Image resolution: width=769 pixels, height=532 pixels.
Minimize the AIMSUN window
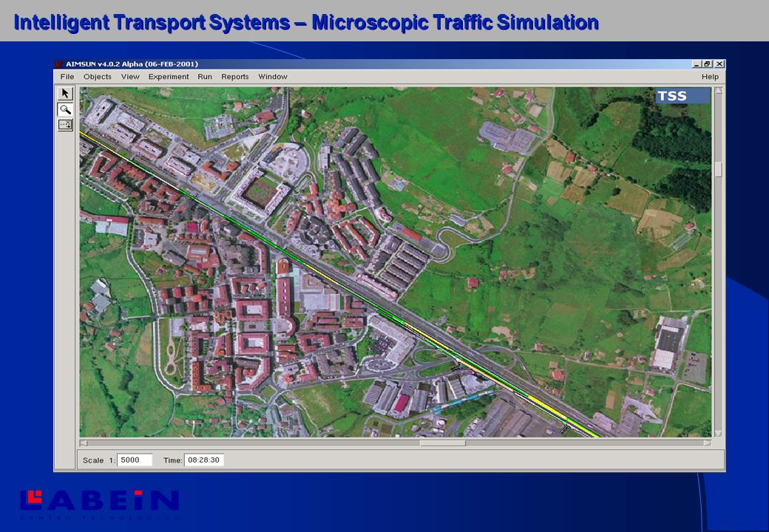point(697,64)
